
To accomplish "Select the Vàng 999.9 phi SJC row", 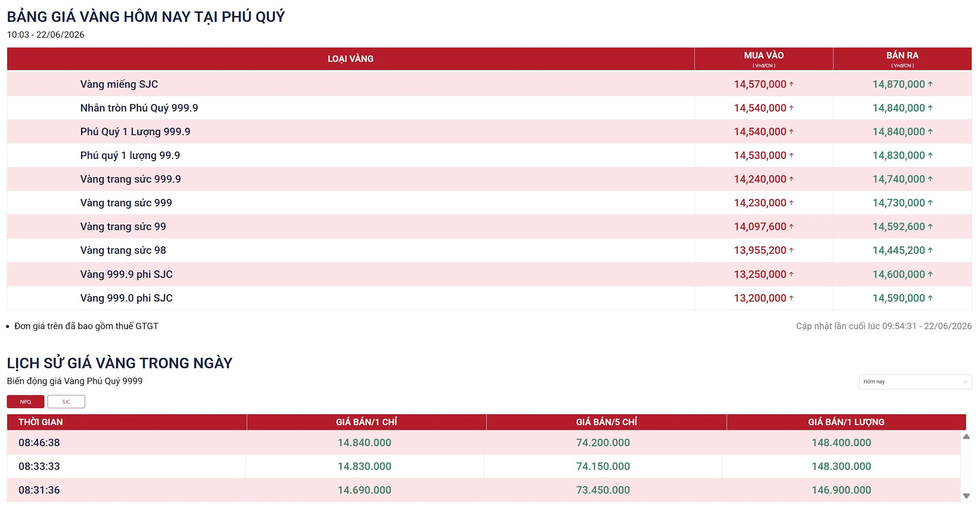I will point(489,274).
